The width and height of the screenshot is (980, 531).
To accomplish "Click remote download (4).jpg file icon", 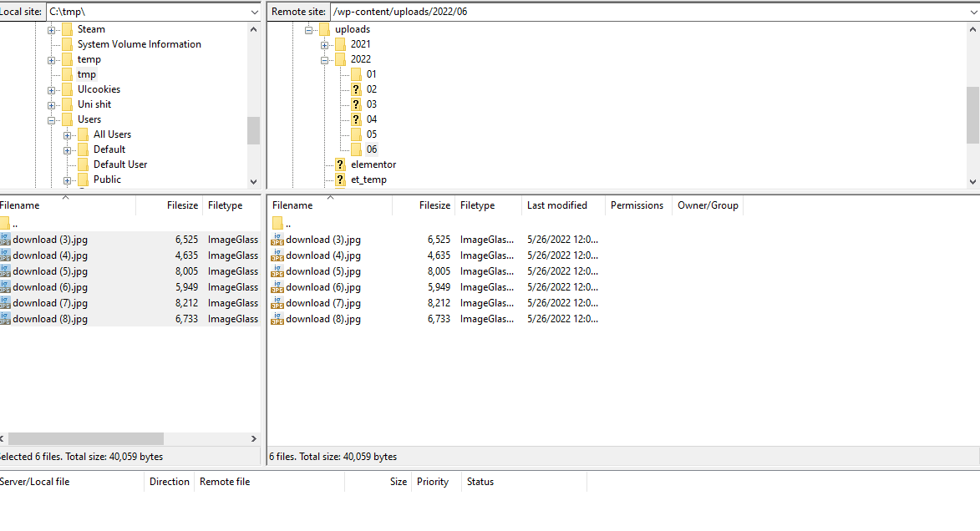I will pos(277,255).
